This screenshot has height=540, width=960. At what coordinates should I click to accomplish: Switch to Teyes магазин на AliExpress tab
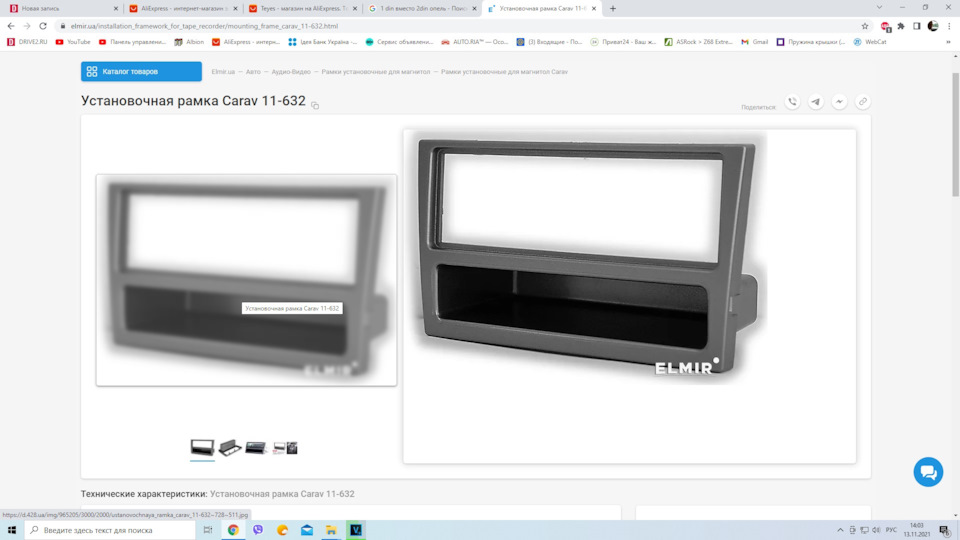click(x=302, y=9)
